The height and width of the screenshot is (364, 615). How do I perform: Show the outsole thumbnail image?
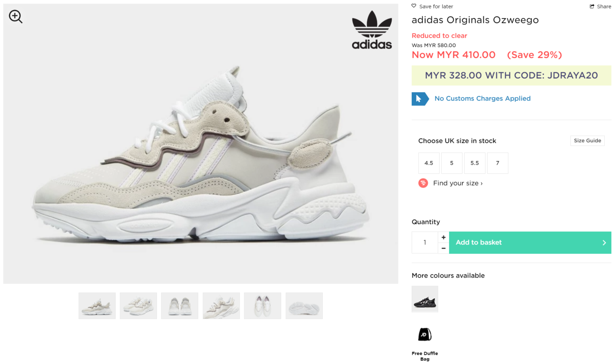click(x=304, y=306)
